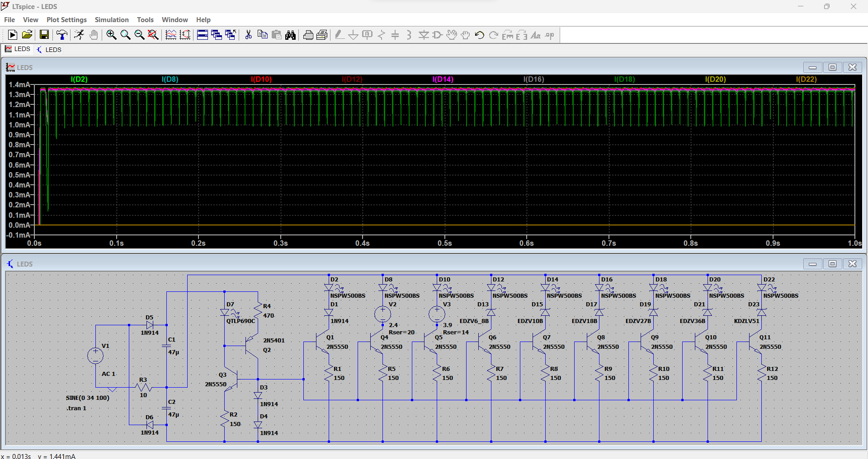
Task: Add a SPICE directive .op icon
Action: (550, 35)
